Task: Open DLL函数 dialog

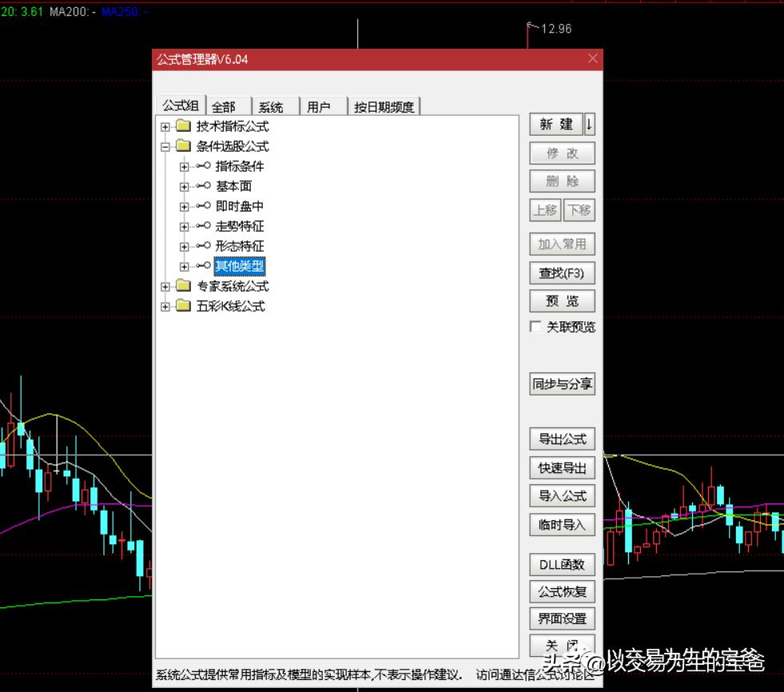Action: tap(562, 564)
